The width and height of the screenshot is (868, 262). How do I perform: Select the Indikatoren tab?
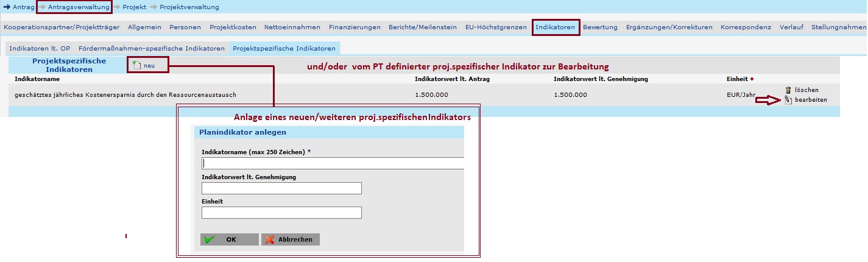555,27
